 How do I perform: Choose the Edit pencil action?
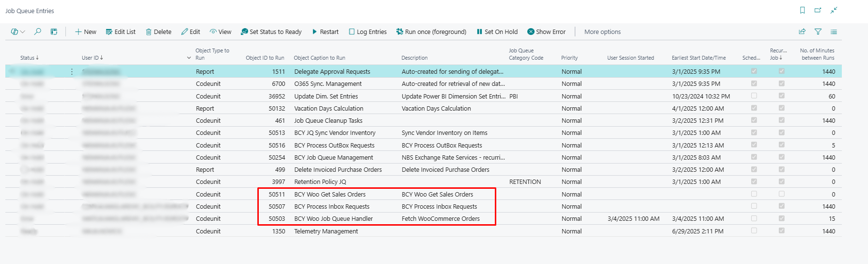[190, 32]
